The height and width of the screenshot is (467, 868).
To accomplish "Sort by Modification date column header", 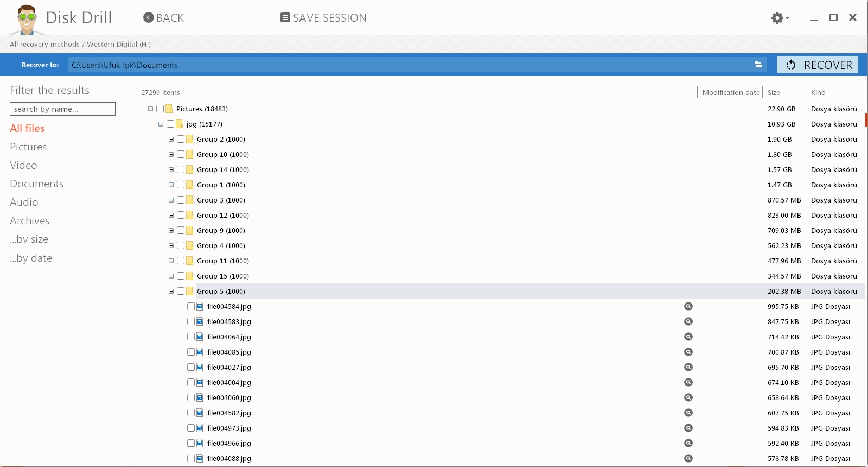I will 731,92.
